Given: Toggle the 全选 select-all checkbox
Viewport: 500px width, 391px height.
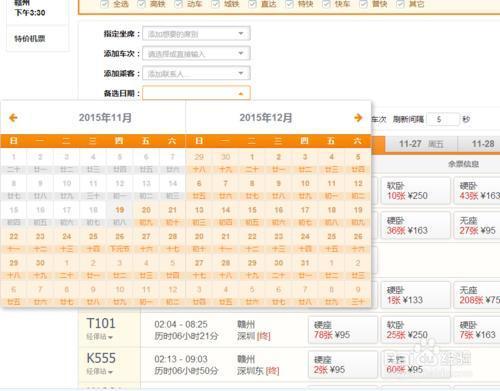Looking at the screenshot, I should [x=104, y=4].
